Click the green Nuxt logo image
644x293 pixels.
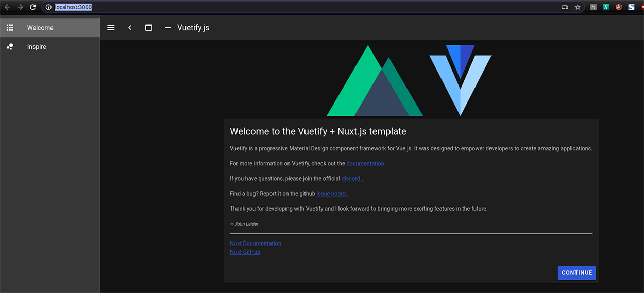point(374,82)
